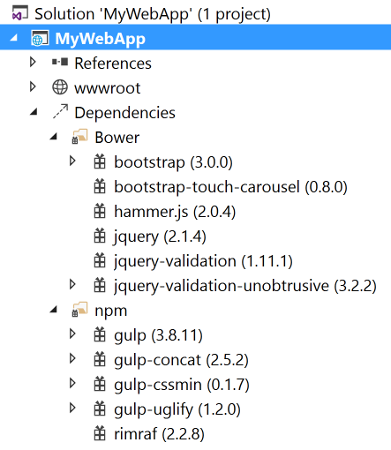Select the wwwroot label
This screenshot has width=391, height=450.
point(107,88)
